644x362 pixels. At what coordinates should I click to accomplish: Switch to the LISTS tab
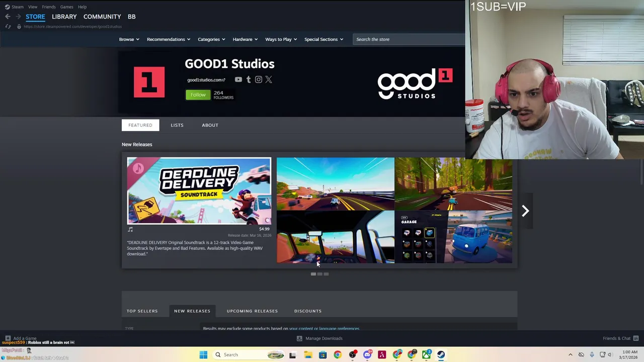[177, 125]
